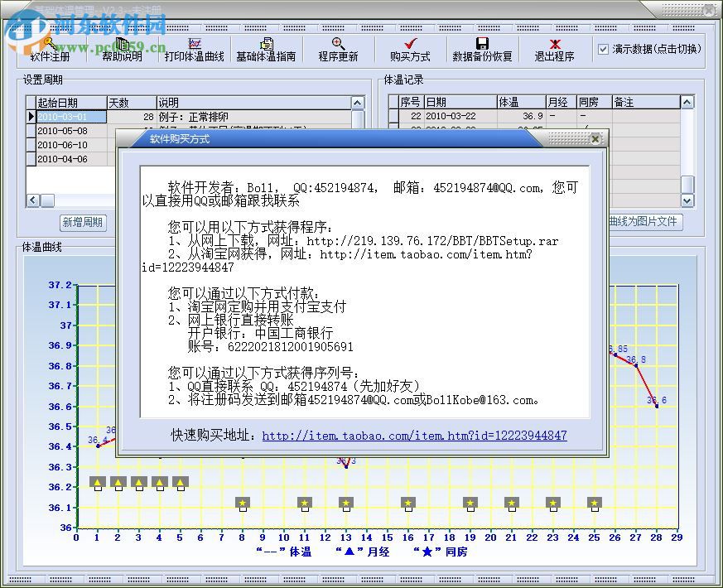The height and width of the screenshot is (588, 723).
Task: Click the menstruation marker on day 5
Action: 181,482
